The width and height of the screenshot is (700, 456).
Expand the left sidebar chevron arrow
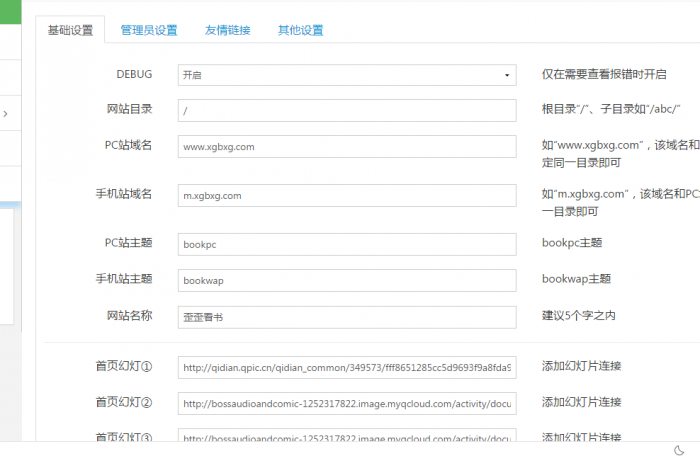coord(6,114)
